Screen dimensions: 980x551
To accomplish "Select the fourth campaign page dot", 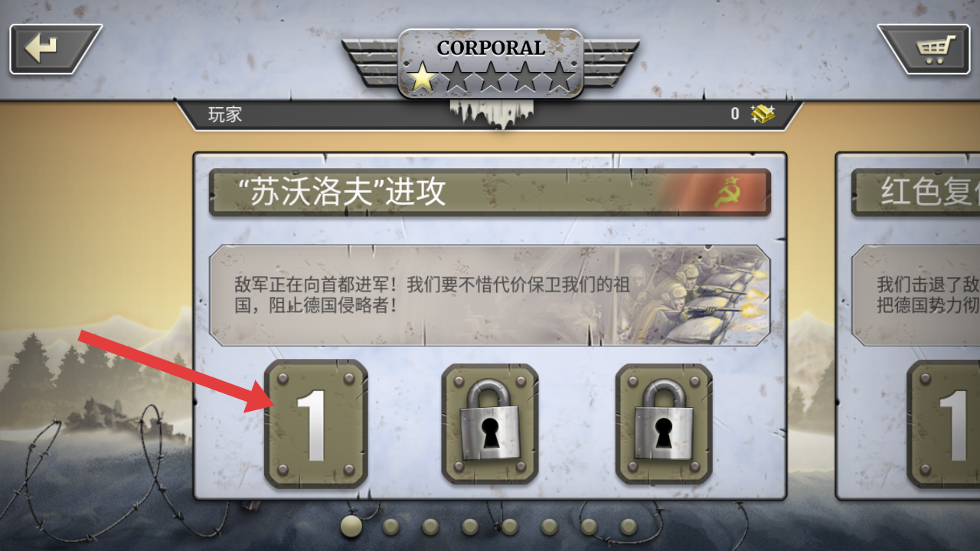I will point(470,527).
